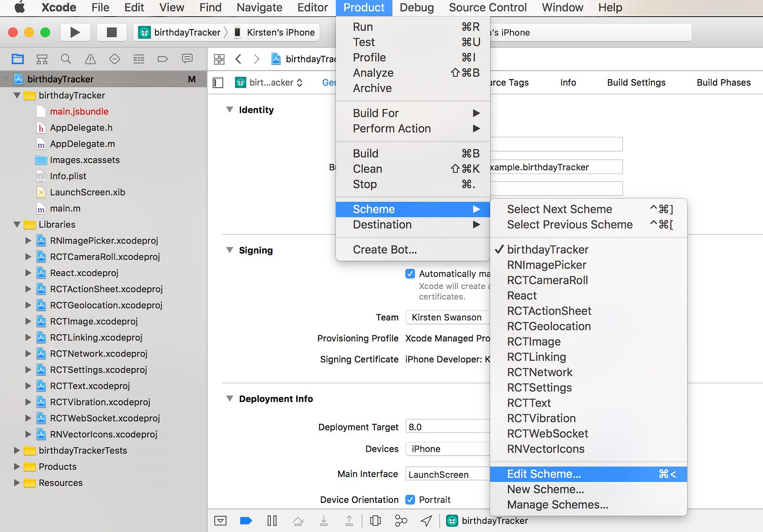Click Kirsten's iPhone destination in toolbar
The width and height of the screenshot is (763, 532).
coord(275,32)
